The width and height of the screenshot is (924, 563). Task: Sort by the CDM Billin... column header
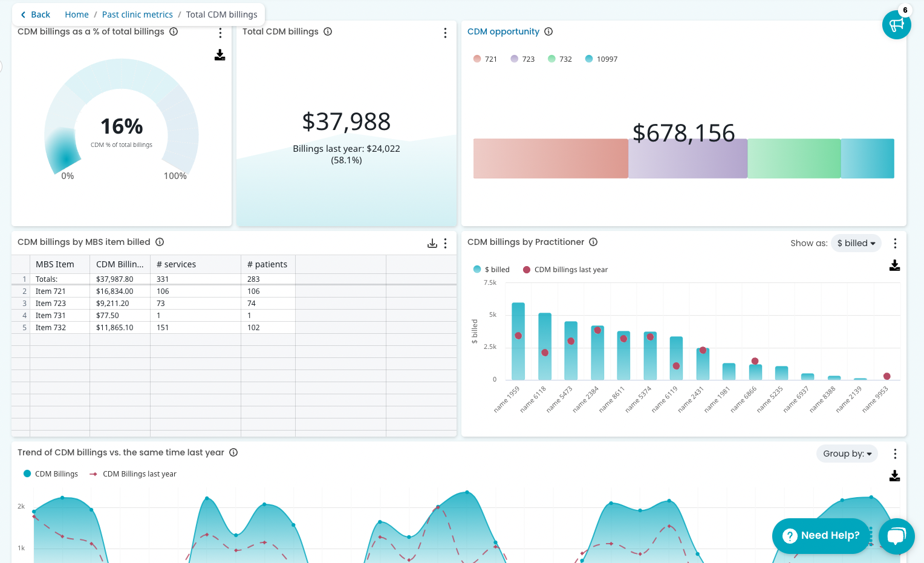point(120,264)
